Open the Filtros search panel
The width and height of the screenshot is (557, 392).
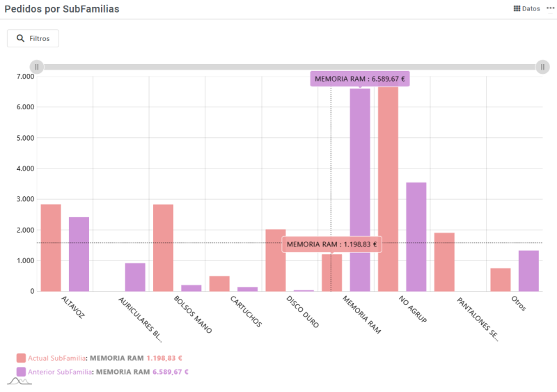click(33, 38)
